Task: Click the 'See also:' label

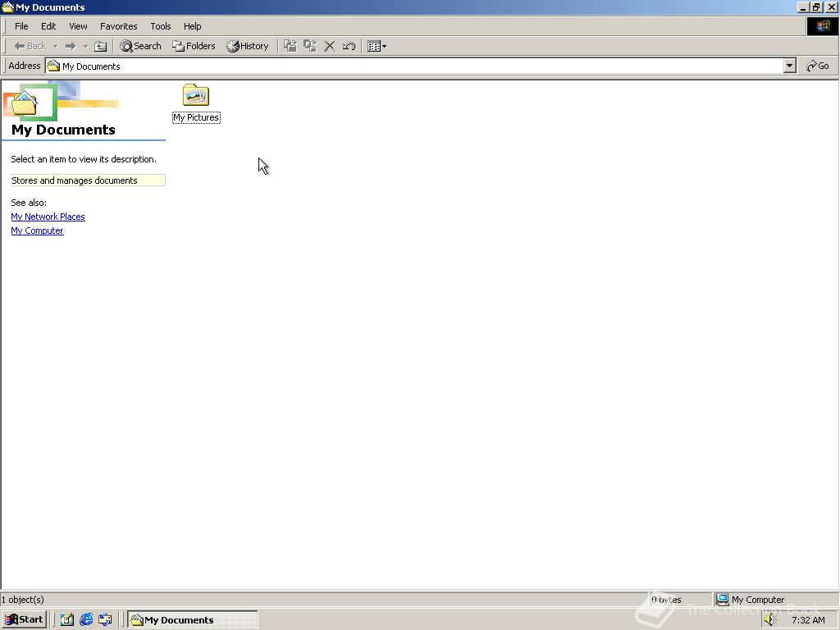Action: coord(29,203)
